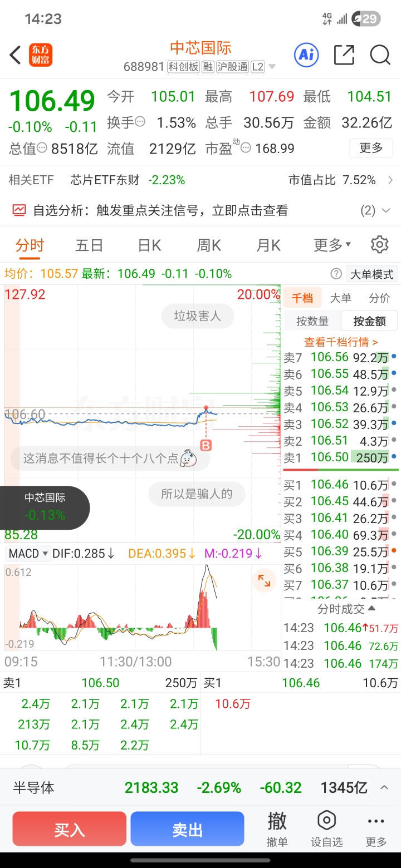This screenshot has height=868, width=401.
Task: Tap the battery 29 status indicator
Action: [366, 19]
